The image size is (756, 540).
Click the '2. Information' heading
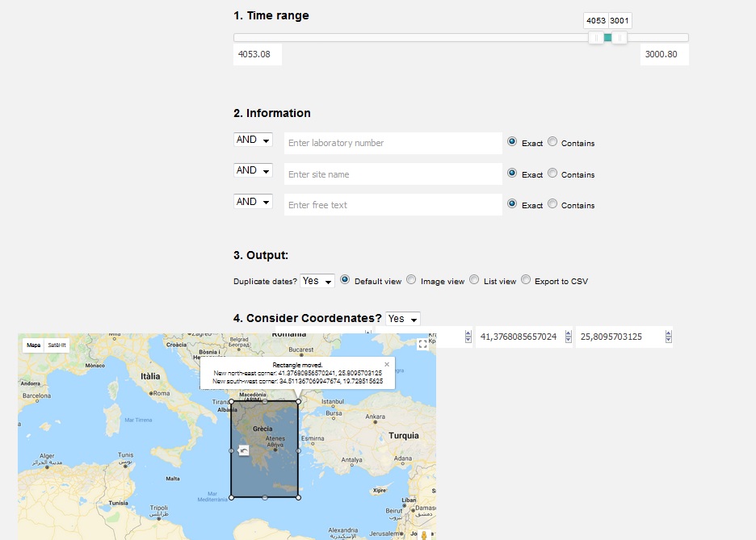coord(272,113)
